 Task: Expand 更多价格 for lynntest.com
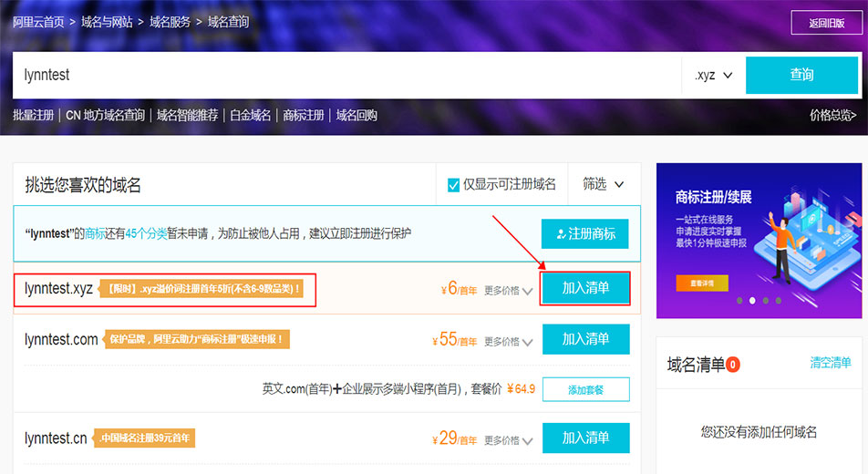point(508,342)
